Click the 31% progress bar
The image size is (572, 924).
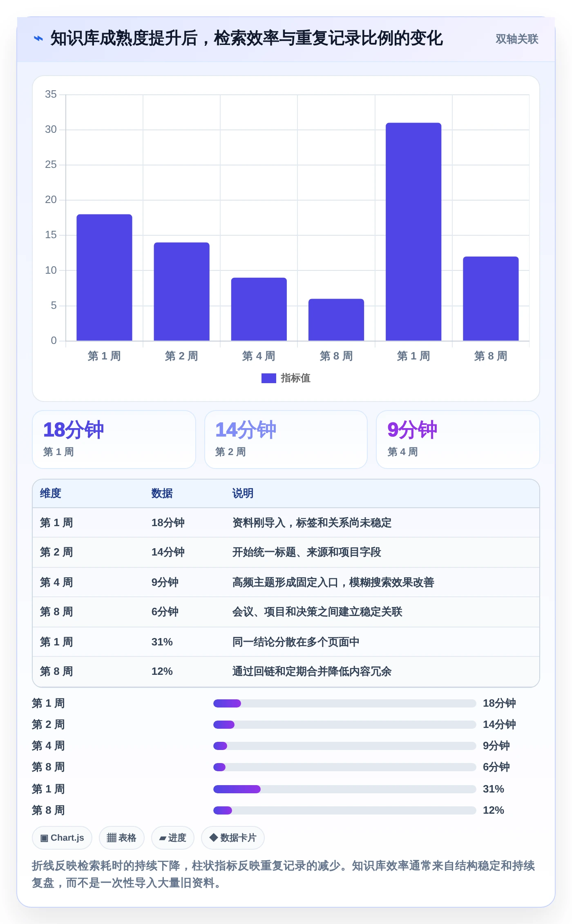click(x=344, y=789)
